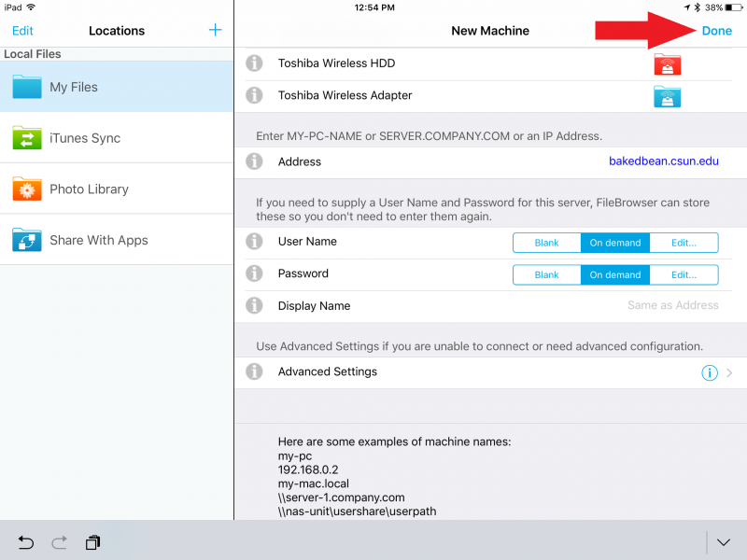Open info for the Address field
This screenshot has height=560, width=747.
[253, 161]
